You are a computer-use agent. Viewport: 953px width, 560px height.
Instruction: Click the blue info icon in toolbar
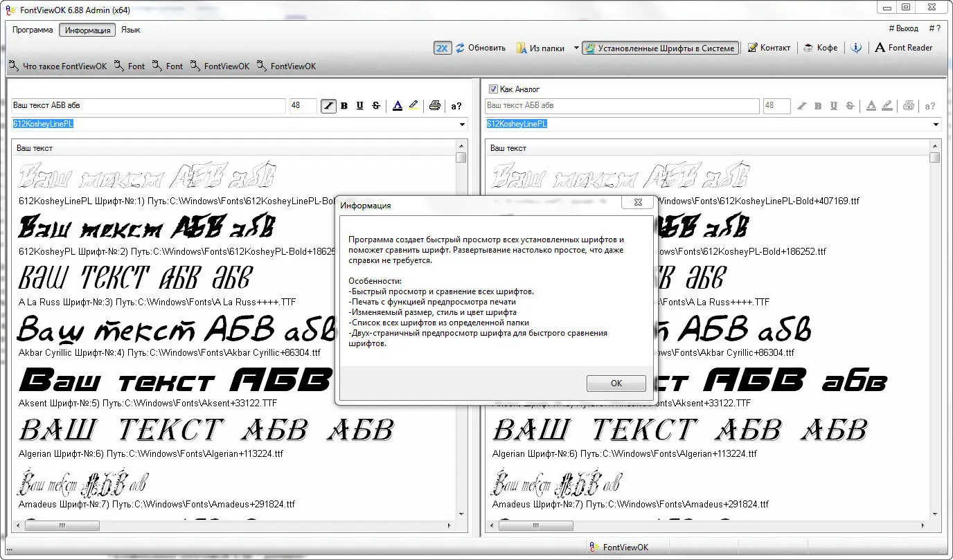click(856, 48)
